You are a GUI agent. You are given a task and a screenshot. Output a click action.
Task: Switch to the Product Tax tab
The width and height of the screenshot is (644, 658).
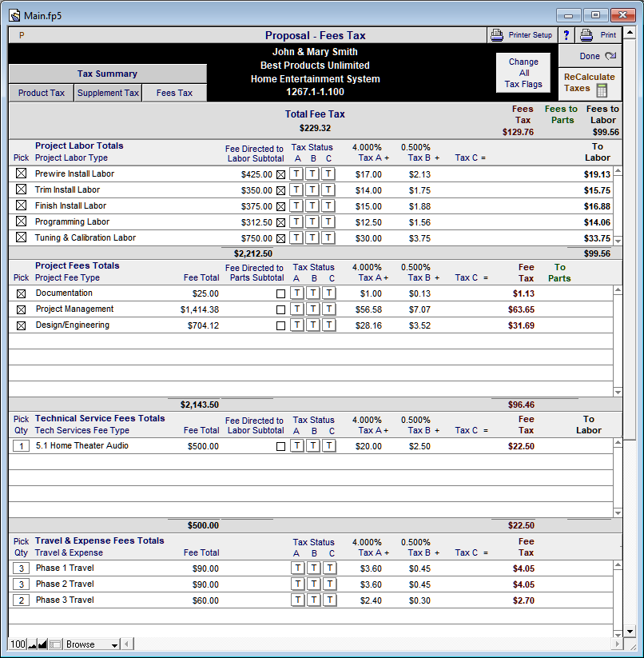tap(41, 93)
